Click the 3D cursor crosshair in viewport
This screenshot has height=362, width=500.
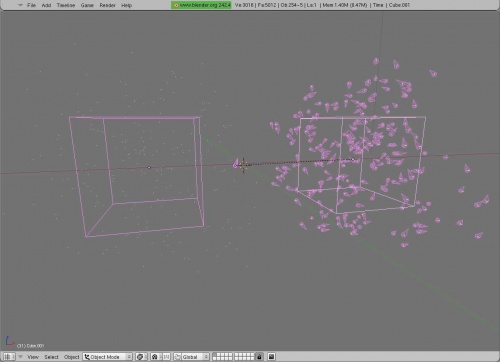click(x=243, y=165)
